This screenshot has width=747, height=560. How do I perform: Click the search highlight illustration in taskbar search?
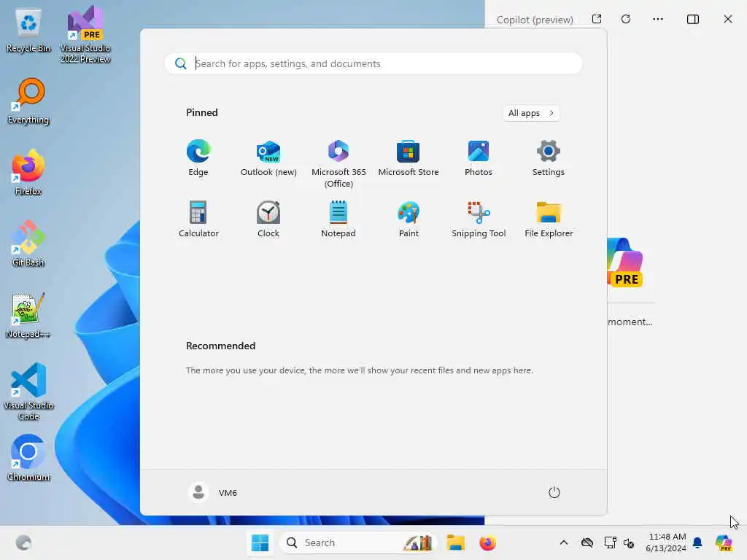pyautogui.click(x=418, y=542)
